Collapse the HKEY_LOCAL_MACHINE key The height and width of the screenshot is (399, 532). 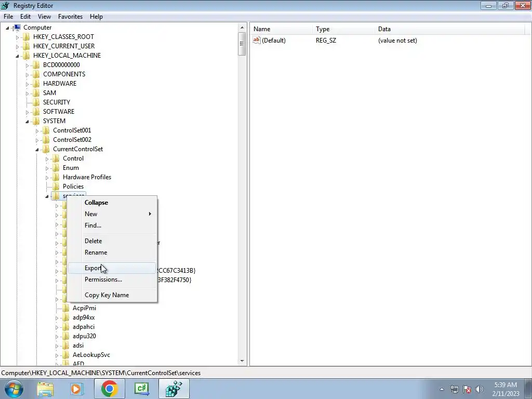(17, 56)
